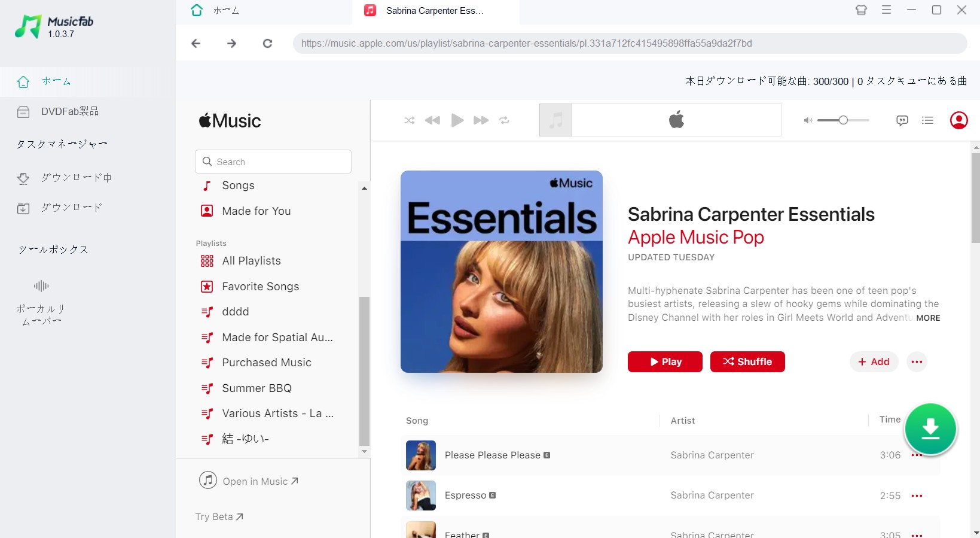Click the URL address bar

[x=630, y=43]
